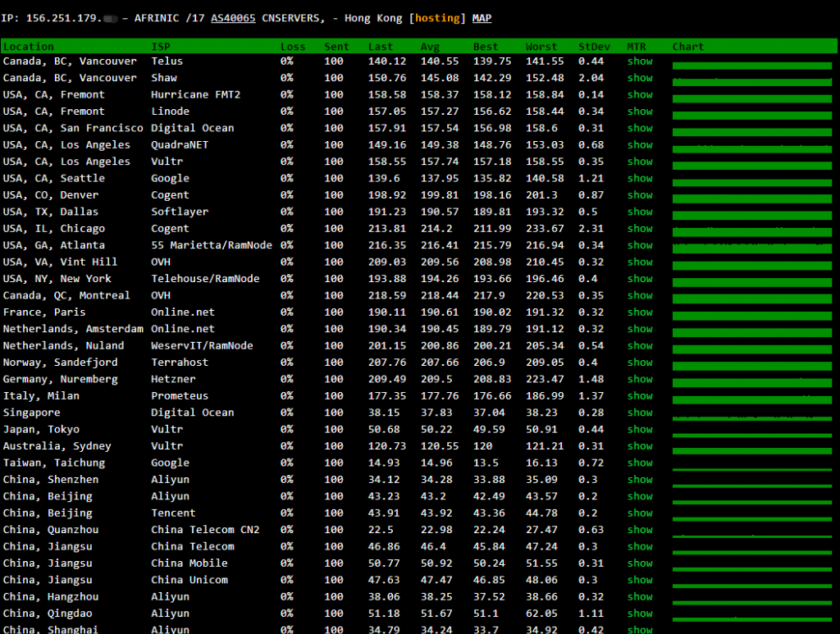840x634 pixels.
Task: Show MTR for Aliyun Beijing row
Action: tap(640, 496)
